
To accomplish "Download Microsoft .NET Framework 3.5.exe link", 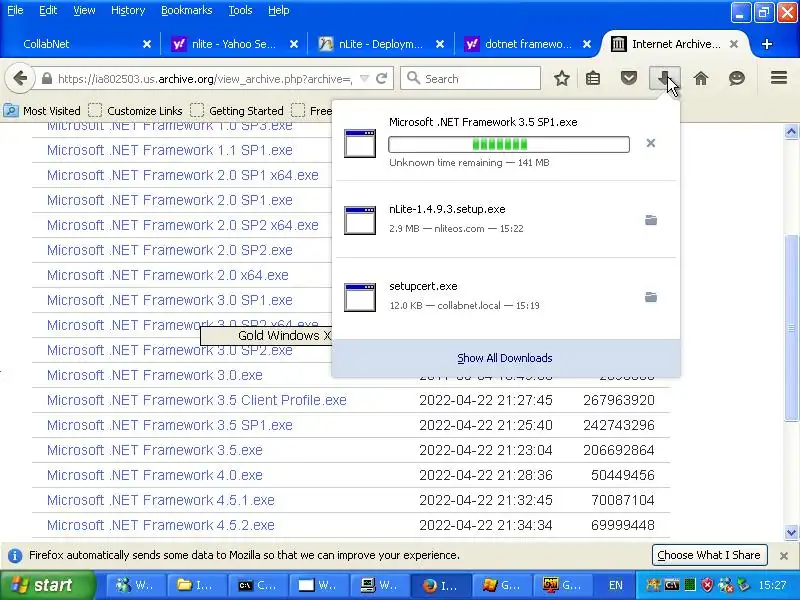I will coord(155,450).
